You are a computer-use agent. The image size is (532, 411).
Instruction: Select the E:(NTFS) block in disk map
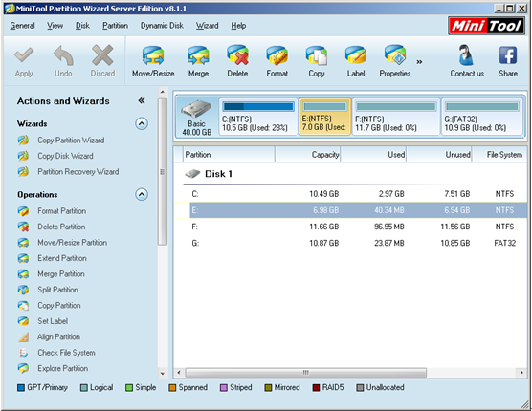[x=324, y=117]
